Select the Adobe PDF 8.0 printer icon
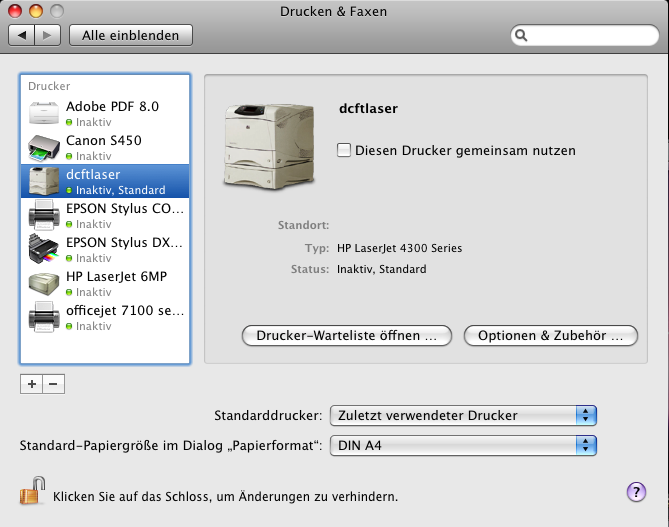Image resolution: width=669 pixels, height=527 pixels. [x=44, y=113]
